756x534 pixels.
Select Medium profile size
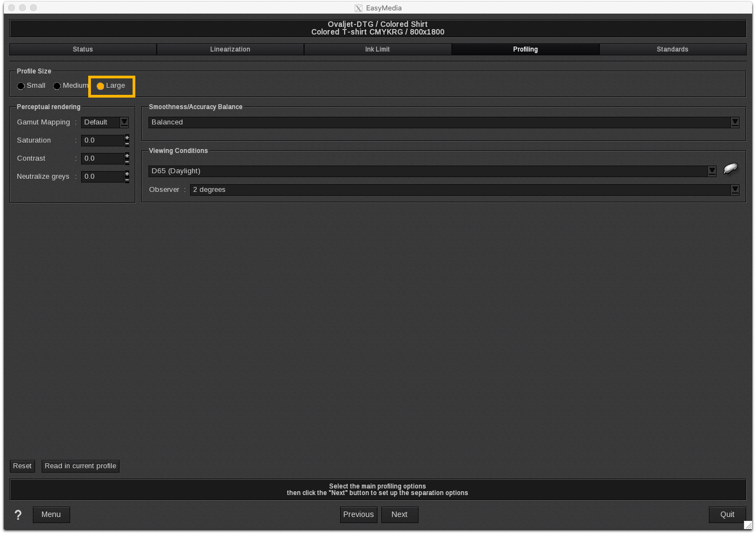point(58,86)
